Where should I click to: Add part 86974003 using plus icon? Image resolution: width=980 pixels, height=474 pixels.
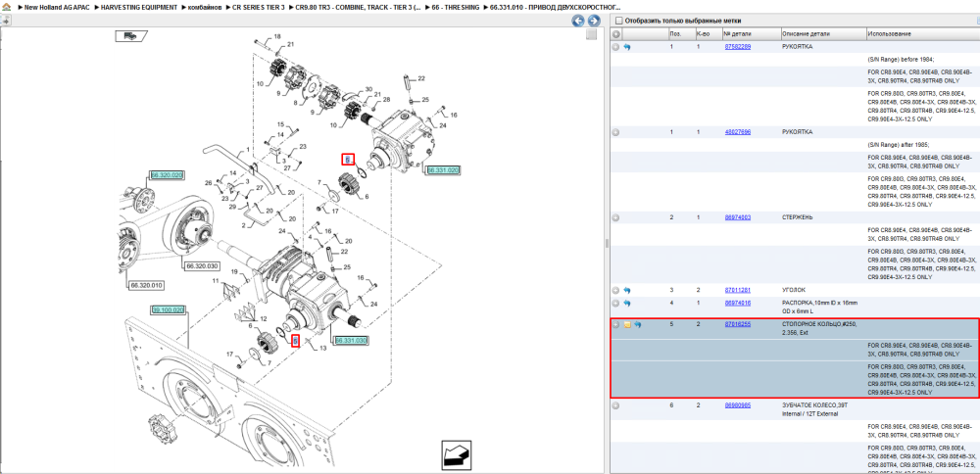click(x=615, y=218)
